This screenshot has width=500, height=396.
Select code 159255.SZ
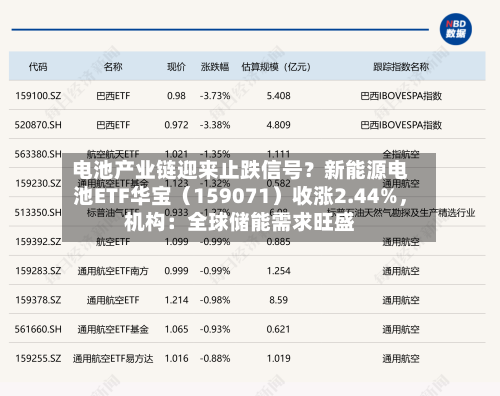click(38, 358)
